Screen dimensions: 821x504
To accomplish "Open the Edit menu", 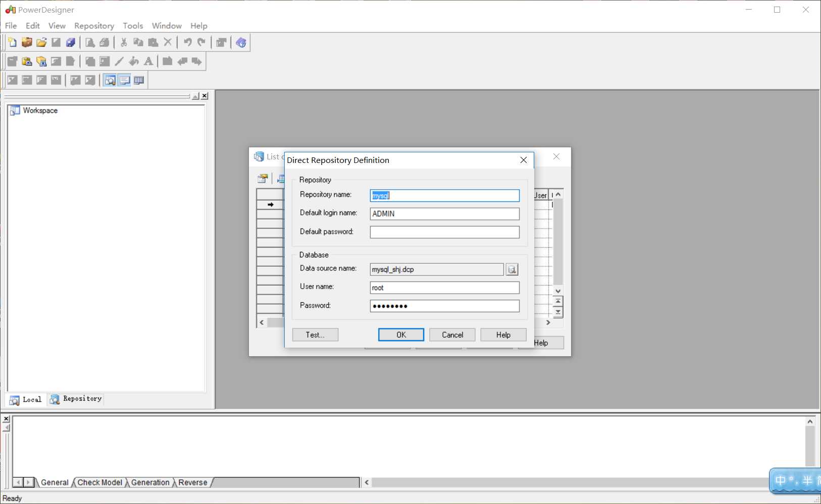I will coord(33,26).
